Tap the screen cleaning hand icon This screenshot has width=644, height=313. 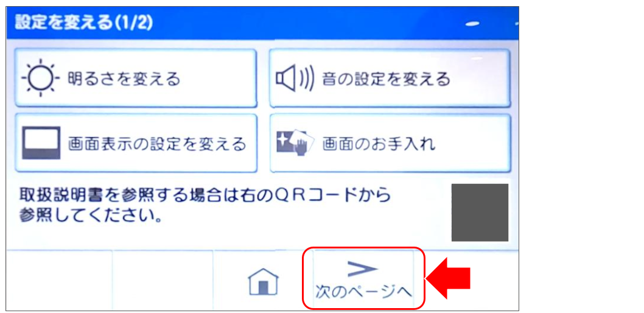[x=295, y=143]
